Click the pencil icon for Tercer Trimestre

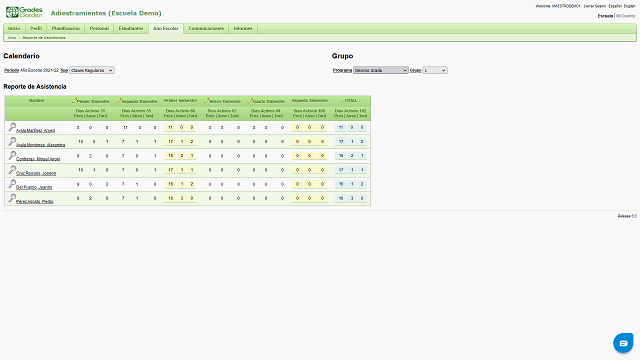(x=207, y=100)
